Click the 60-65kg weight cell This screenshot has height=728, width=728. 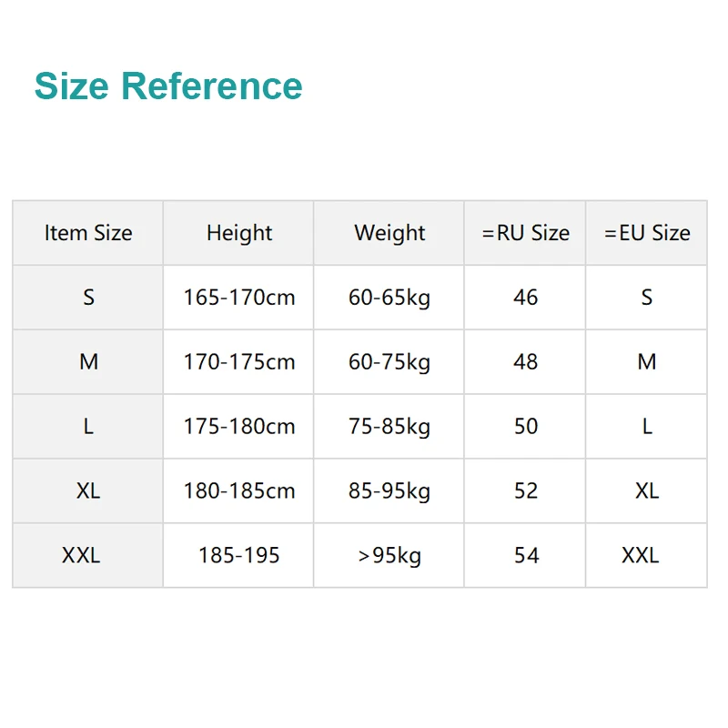point(389,298)
